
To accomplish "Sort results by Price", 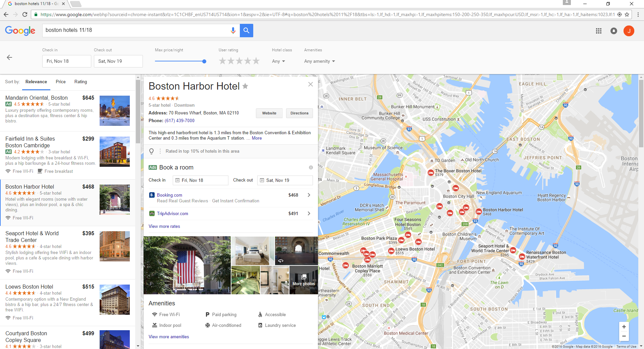I will coord(61,82).
